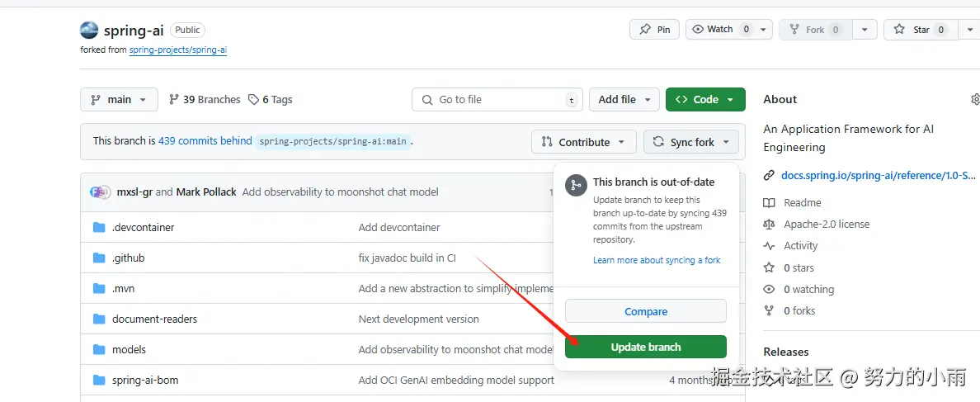Image resolution: width=980 pixels, height=402 pixels.
Task: Open the main branch selector dropdown
Action: 119,100
